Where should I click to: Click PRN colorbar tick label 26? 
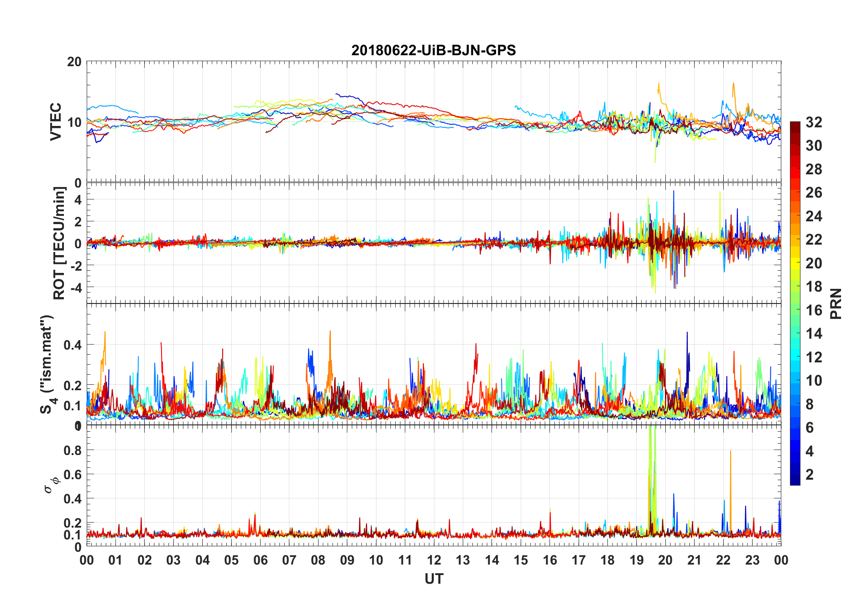point(814,193)
